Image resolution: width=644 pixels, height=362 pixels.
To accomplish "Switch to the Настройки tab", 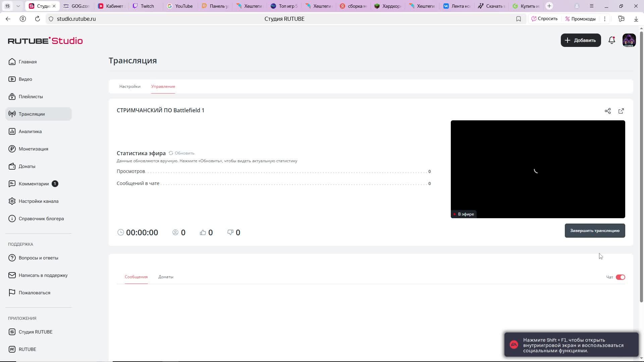I will tap(130, 86).
